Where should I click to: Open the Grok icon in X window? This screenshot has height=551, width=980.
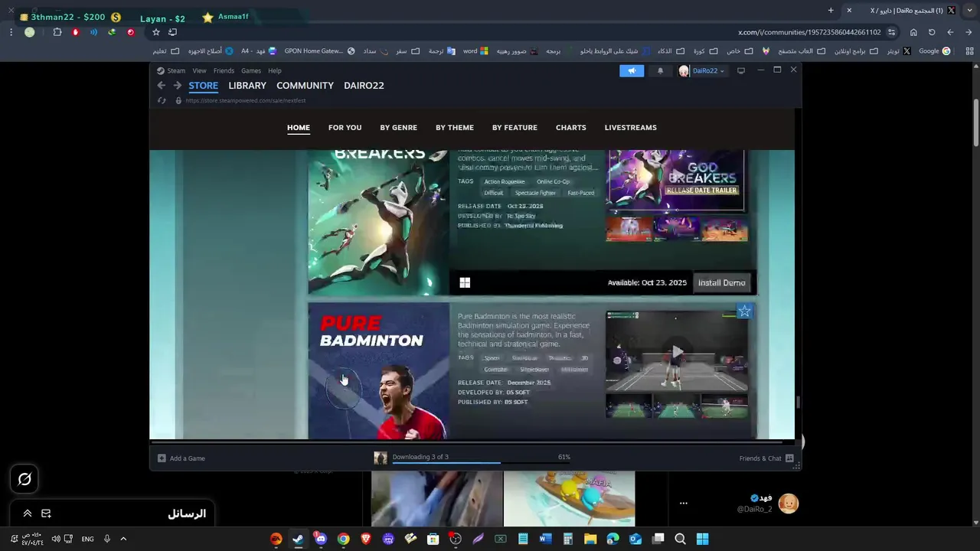point(24,479)
